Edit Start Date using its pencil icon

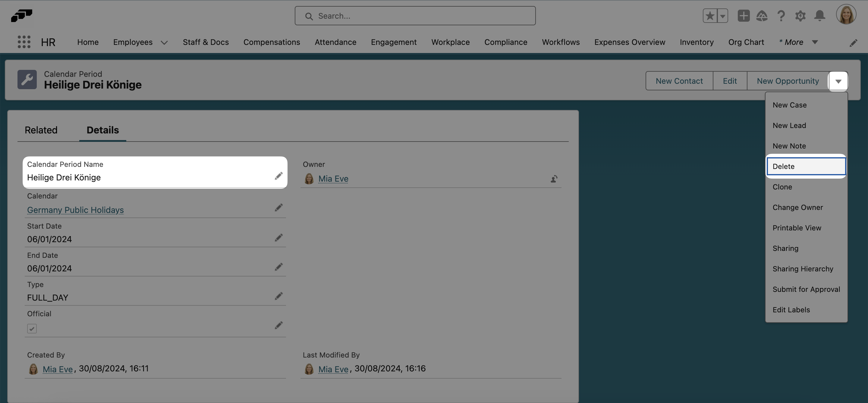tap(279, 238)
